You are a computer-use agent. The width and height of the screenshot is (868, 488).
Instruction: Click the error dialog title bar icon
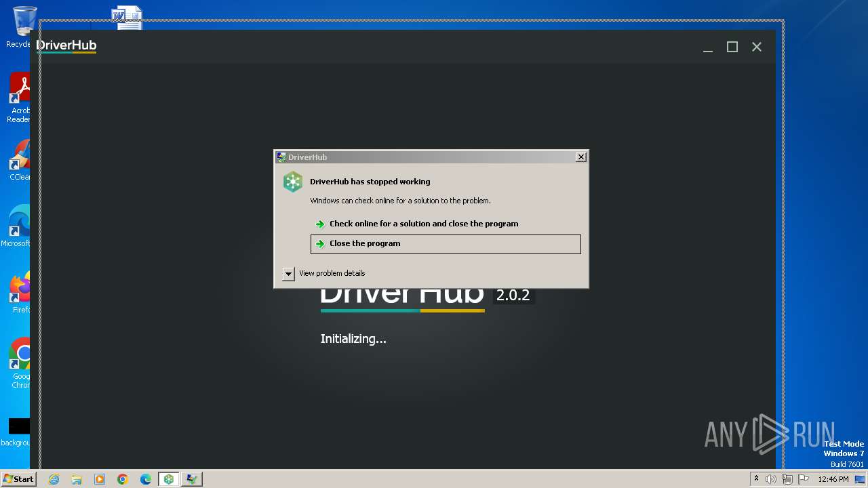tap(281, 157)
